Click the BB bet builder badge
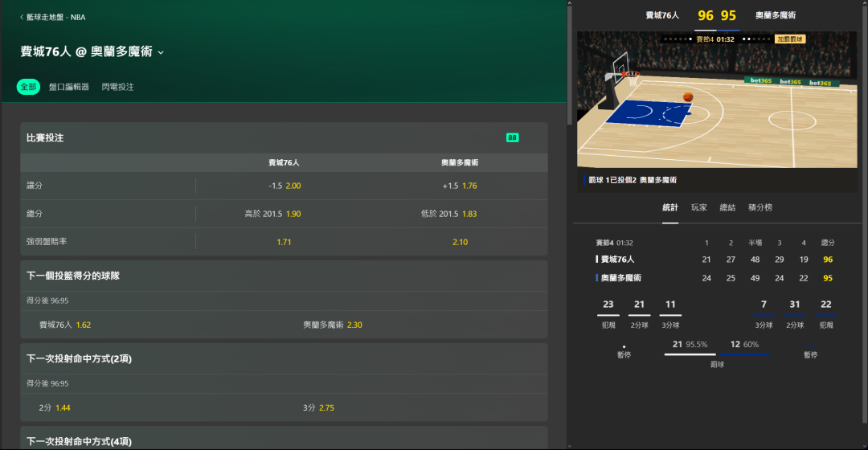This screenshot has height=450, width=868. 512,137
